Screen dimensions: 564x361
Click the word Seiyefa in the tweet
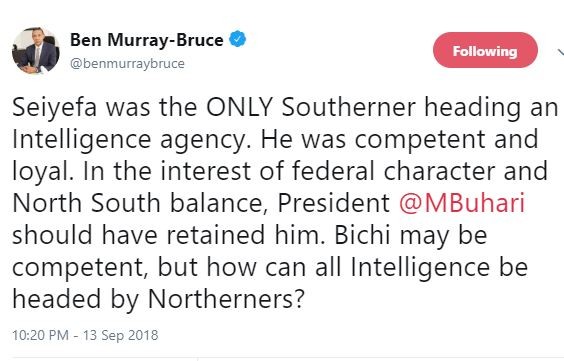(x=55, y=108)
